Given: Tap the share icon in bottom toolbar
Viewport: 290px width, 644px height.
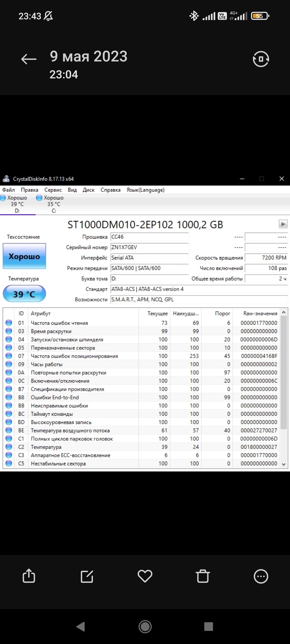Looking at the screenshot, I should tap(29, 576).
